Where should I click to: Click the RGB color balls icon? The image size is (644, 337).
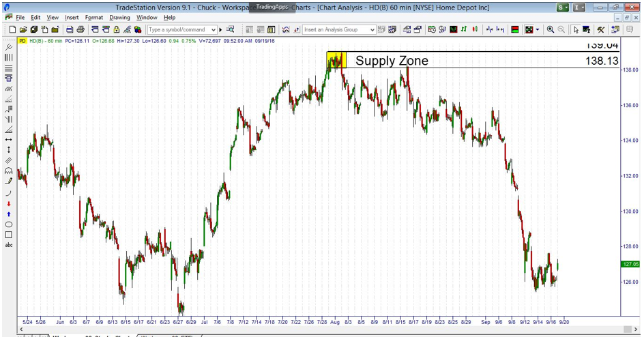click(x=138, y=29)
